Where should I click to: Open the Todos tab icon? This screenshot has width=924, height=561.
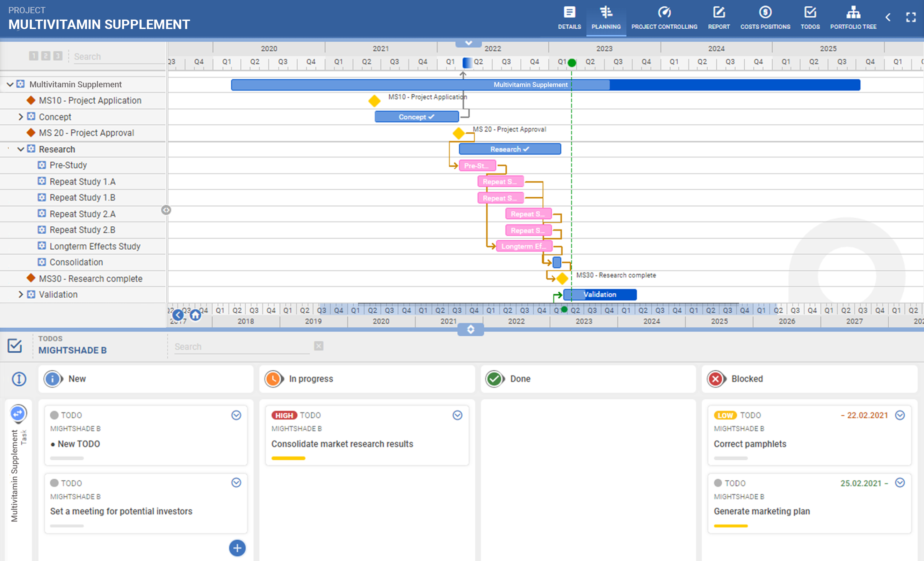pos(810,12)
